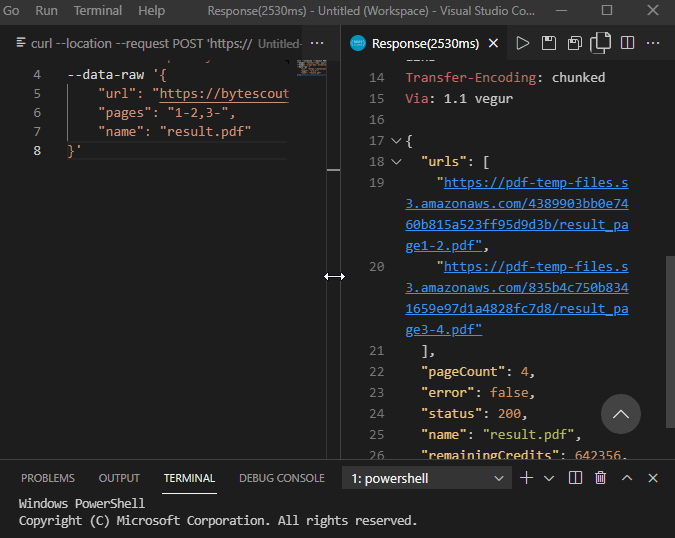Click the --data-raw text on line 4
Screen dimensions: 675x538
click(105, 74)
